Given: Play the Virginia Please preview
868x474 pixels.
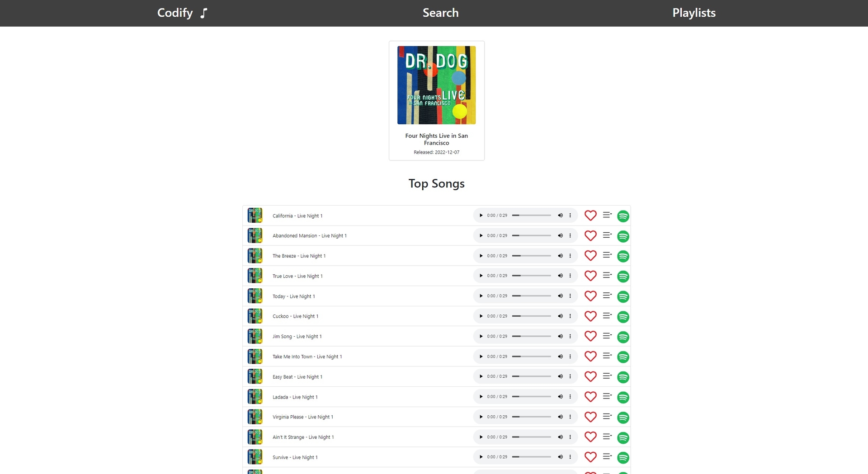Looking at the screenshot, I should point(481,417).
